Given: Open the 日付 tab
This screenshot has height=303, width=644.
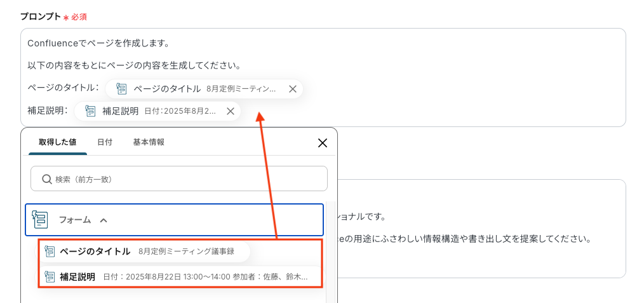Looking at the screenshot, I should pos(105,142).
